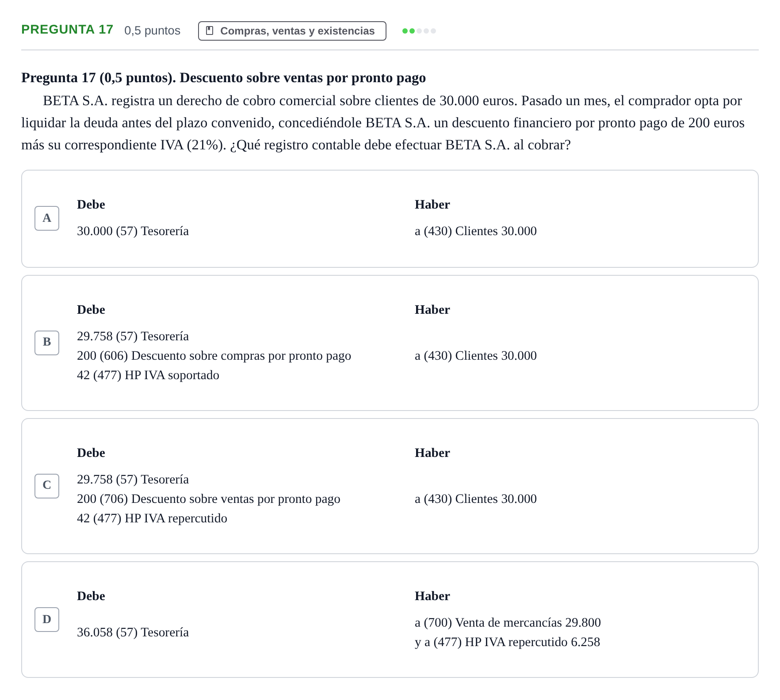
Task: Click option A entry '30.000 (57) Tesorería'
Action: click(x=133, y=231)
